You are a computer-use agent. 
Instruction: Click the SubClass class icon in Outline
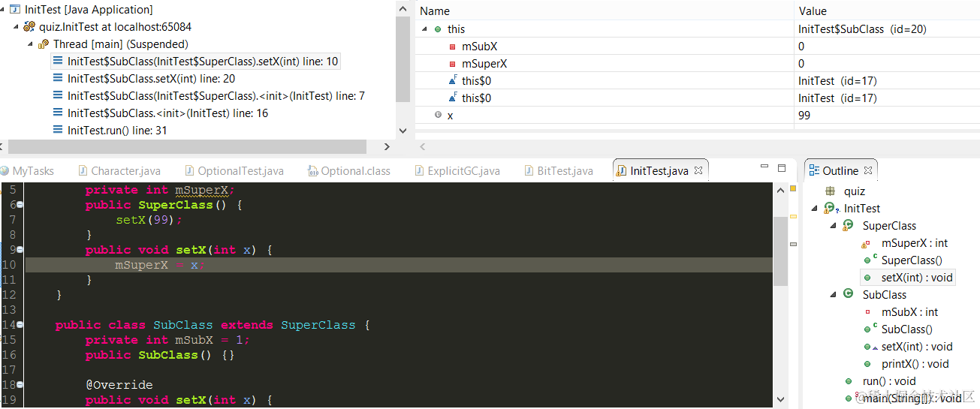pos(849,295)
